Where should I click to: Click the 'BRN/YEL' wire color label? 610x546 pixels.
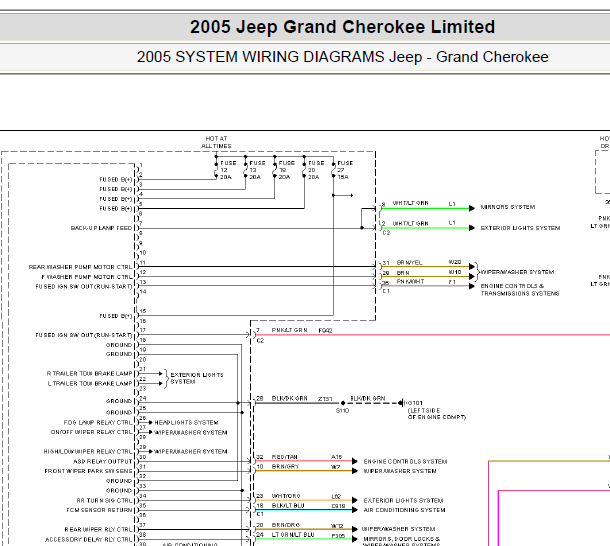point(409,263)
